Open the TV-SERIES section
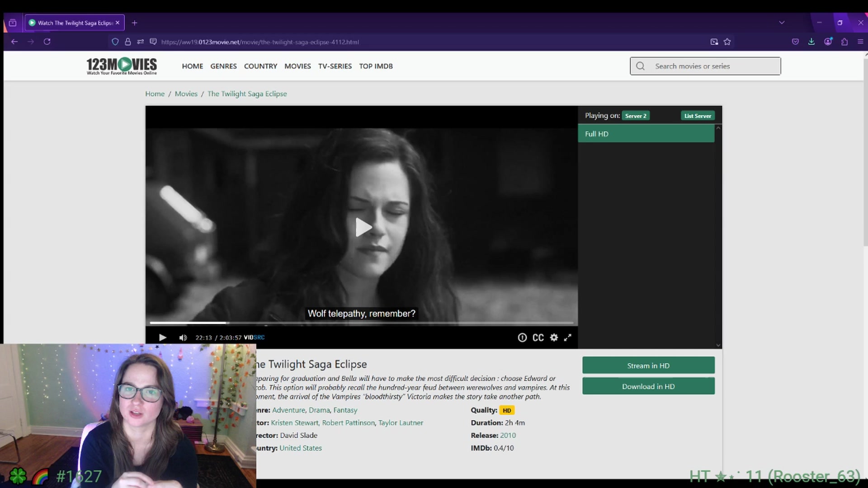Screen dimensions: 868x488 (x=335, y=66)
